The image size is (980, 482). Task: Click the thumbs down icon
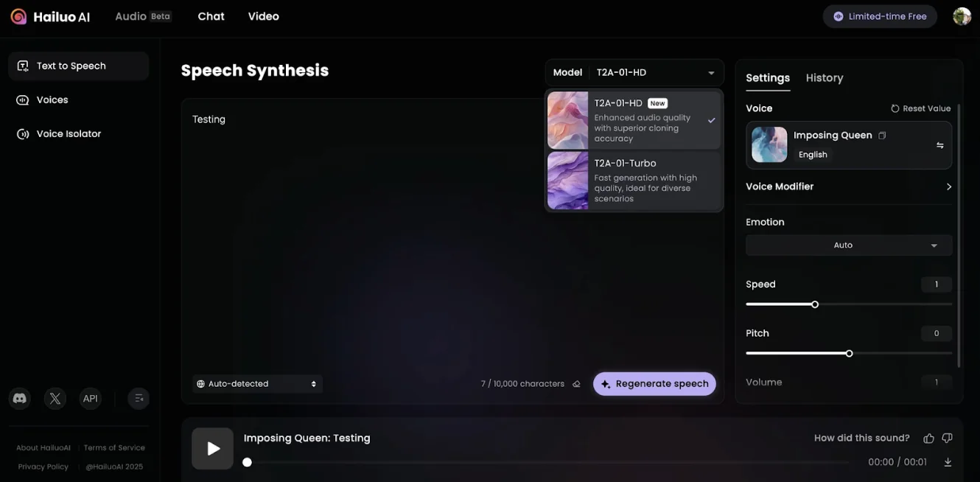pos(948,439)
